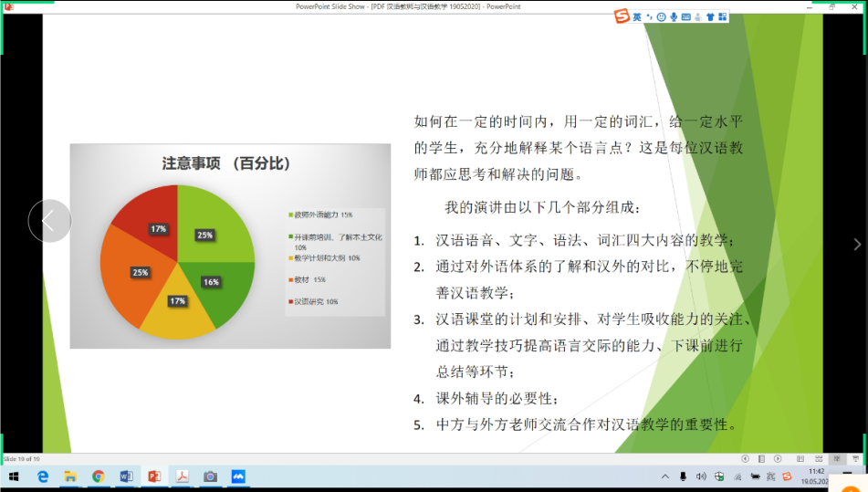Image resolution: width=868 pixels, height=492 pixels.
Task: Open Sogou toolbox grid menu
Action: 723,16
